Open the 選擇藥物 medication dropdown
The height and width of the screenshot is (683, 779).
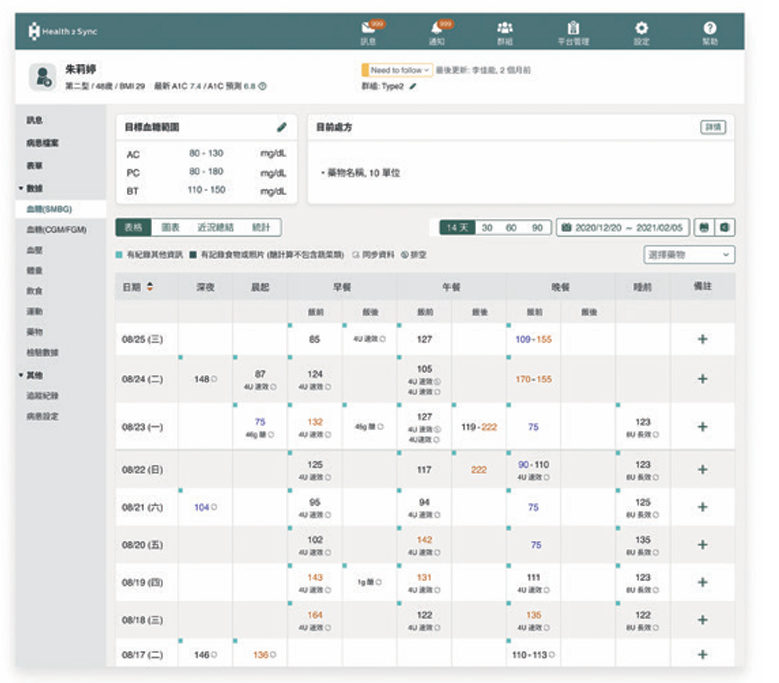click(x=689, y=255)
